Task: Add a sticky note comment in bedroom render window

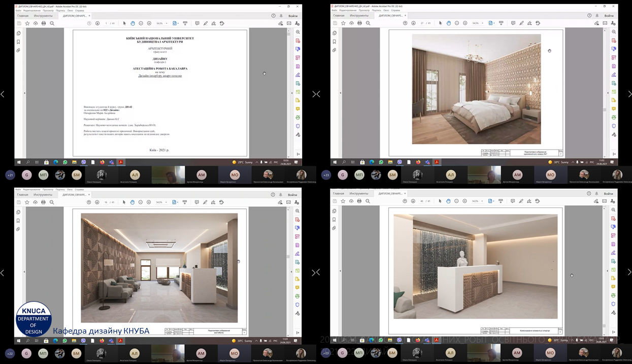Action: 513,23
